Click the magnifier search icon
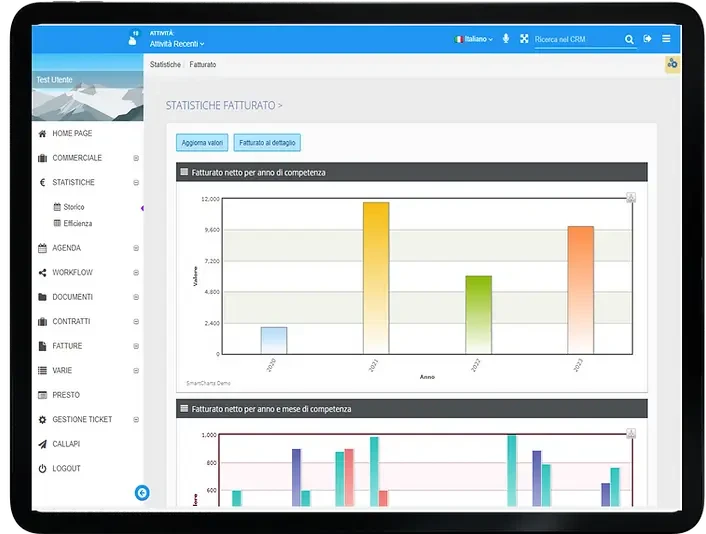706x534 pixels. (629, 40)
